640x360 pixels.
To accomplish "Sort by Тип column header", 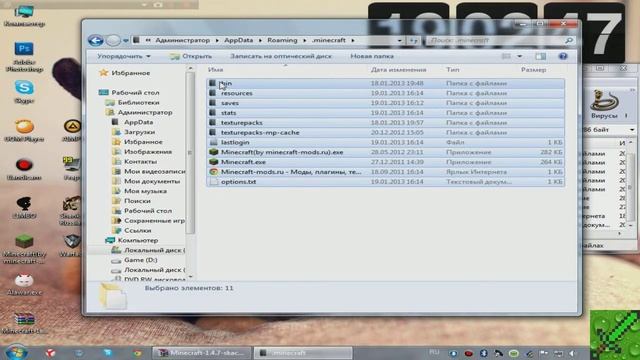I will point(452,70).
